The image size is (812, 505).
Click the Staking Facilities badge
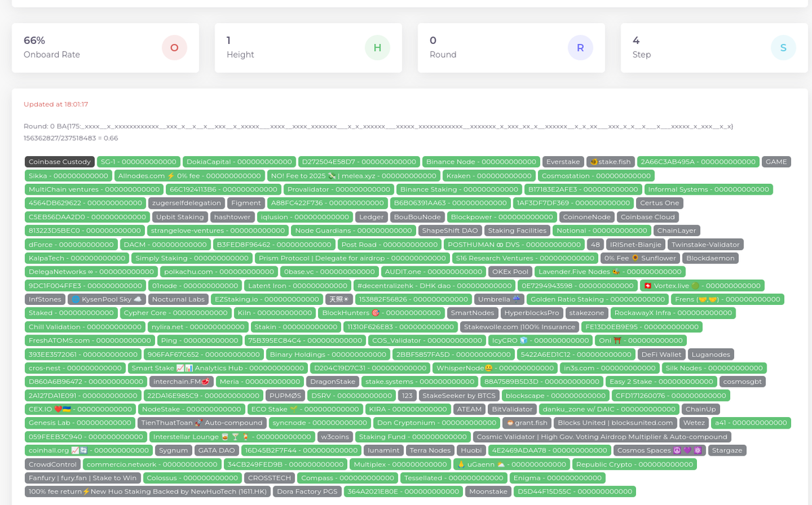517,231
